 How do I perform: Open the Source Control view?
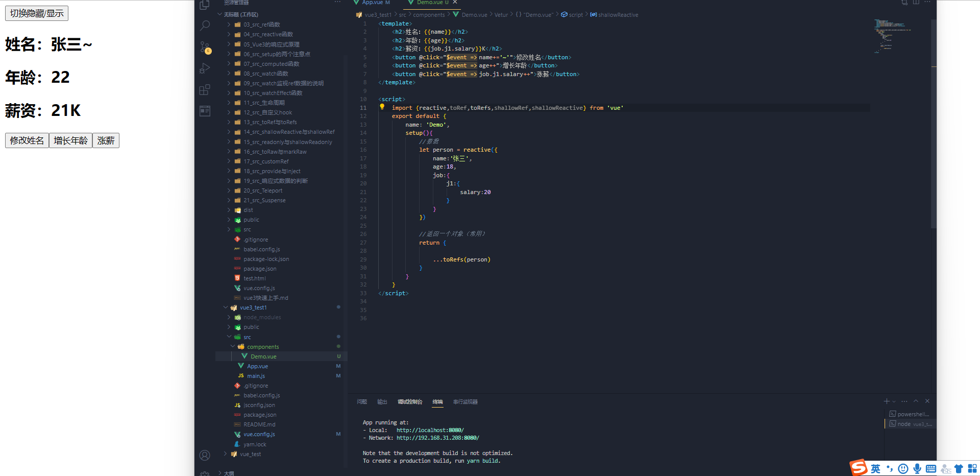tap(205, 47)
